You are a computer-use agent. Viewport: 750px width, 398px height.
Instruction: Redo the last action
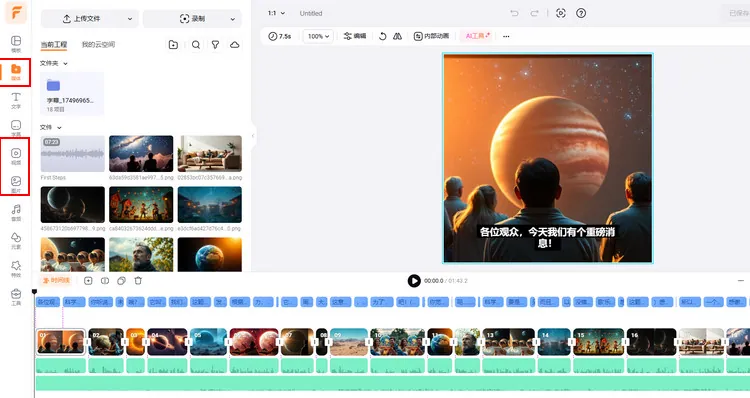[534, 13]
